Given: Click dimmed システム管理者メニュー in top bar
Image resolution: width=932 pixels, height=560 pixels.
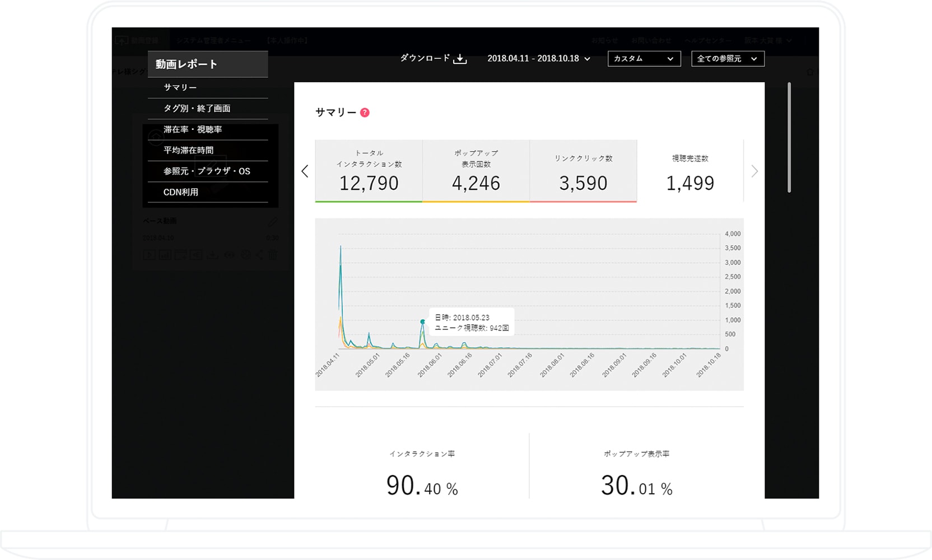Looking at the screenshot, I should point(213,41).
